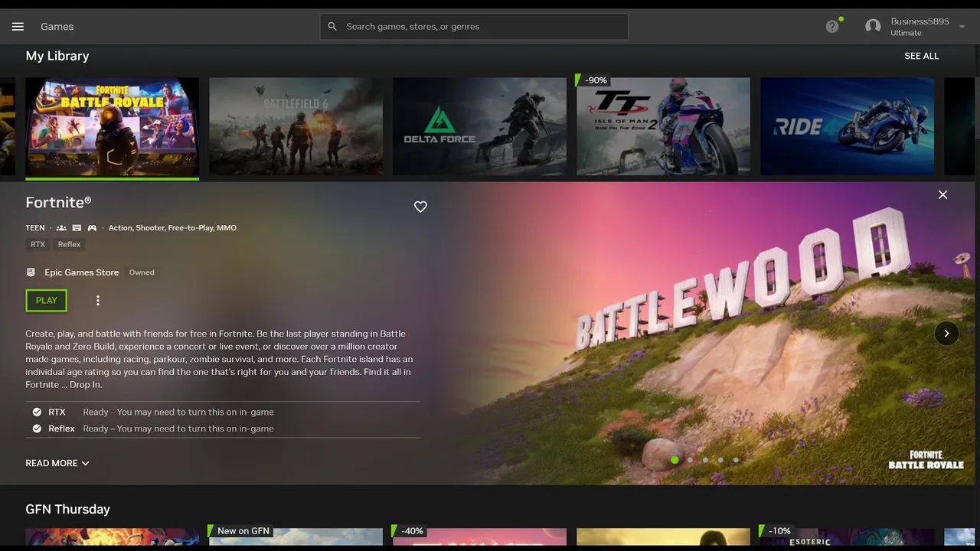
Task: Expand the account dropdown arrow
Action: pos(962,27)
